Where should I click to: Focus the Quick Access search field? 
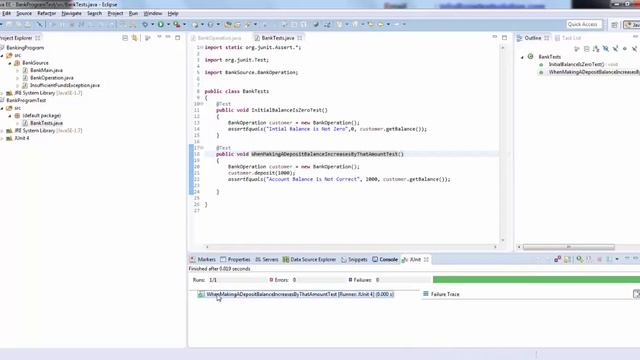click(584, 24)
